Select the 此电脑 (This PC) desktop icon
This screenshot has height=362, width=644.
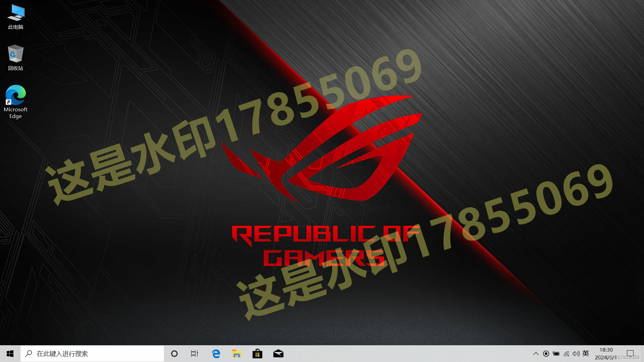point(15,17)
